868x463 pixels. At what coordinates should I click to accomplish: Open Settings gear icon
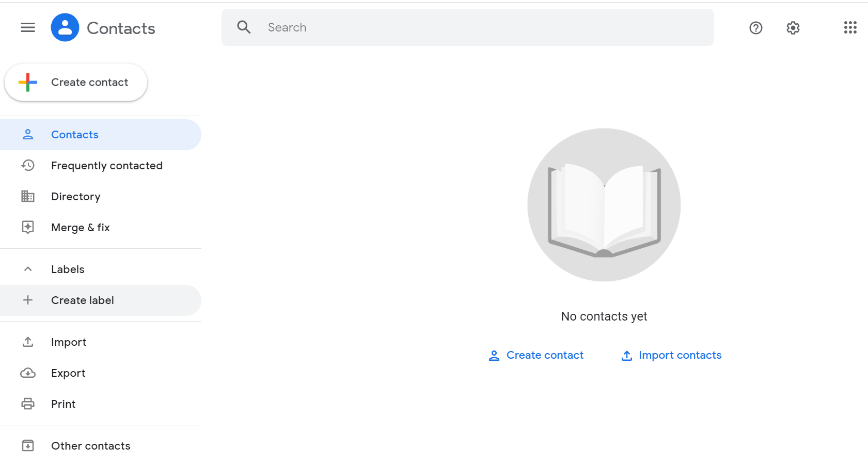coord(793,28)
